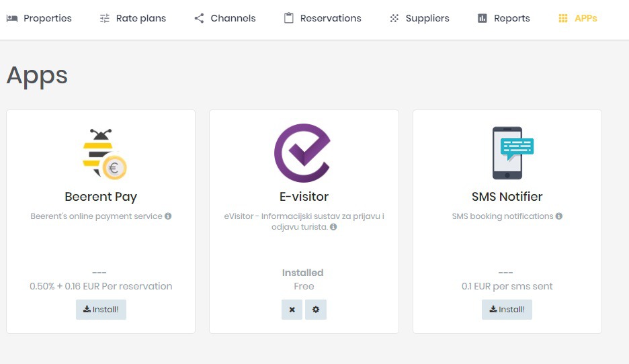Screen dimensions: 629x364
Task: Click the bed icon beside Properties
Action: tap(12, 18)
